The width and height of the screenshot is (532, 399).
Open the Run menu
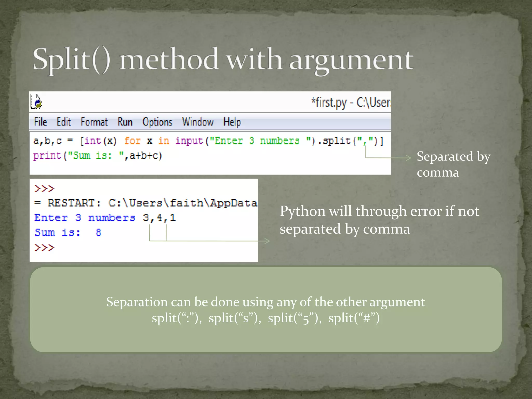[125, 122]
